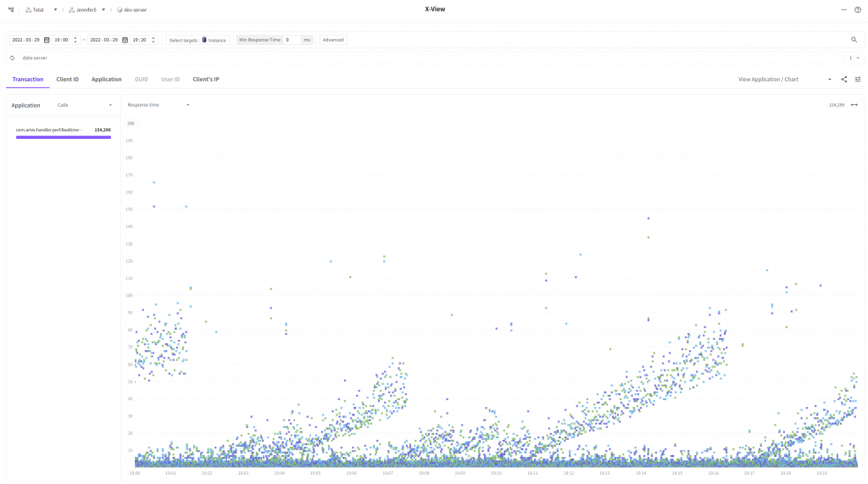The height and width of the screenshot is (484, 868).
Task: Adjust the 19:00 start time stepper
Action: (x=75, y=40)
